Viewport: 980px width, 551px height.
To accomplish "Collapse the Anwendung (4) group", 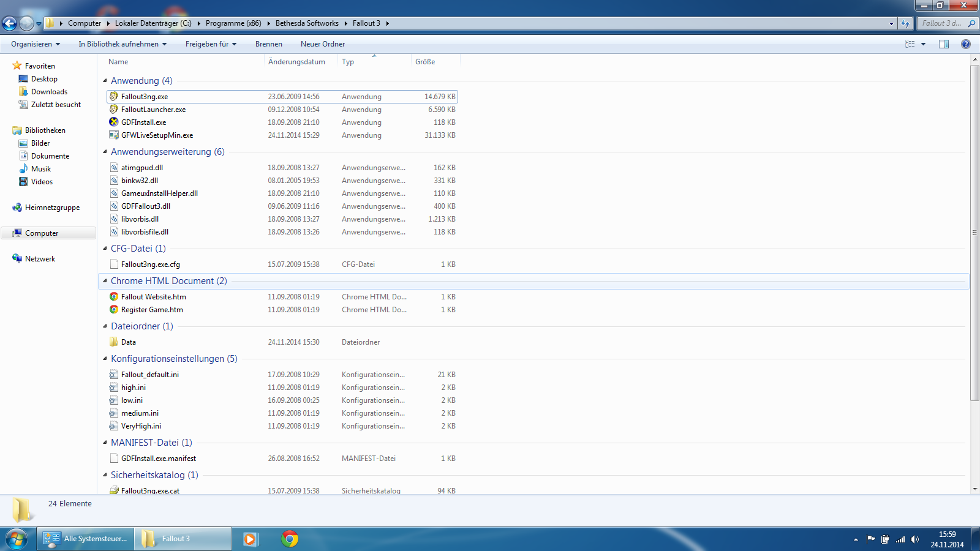I will click(105, 80).
